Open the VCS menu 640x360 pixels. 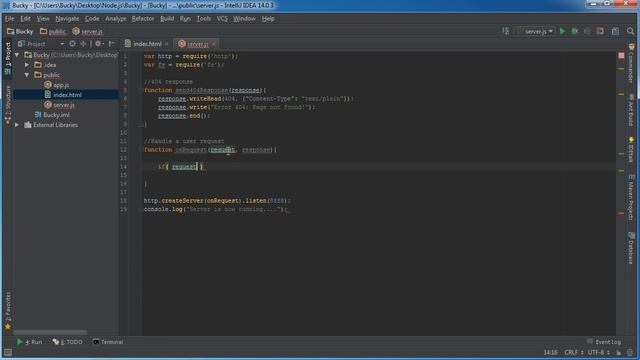222,19
